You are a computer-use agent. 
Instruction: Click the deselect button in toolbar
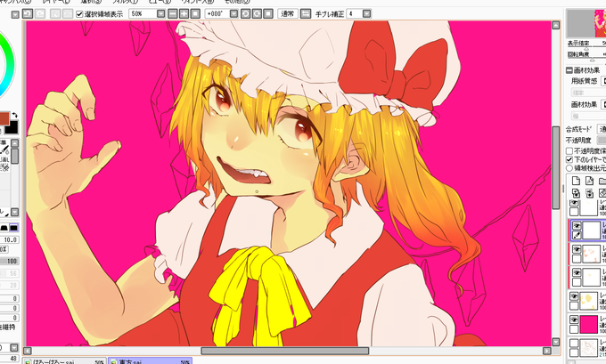tap(55, 14)
